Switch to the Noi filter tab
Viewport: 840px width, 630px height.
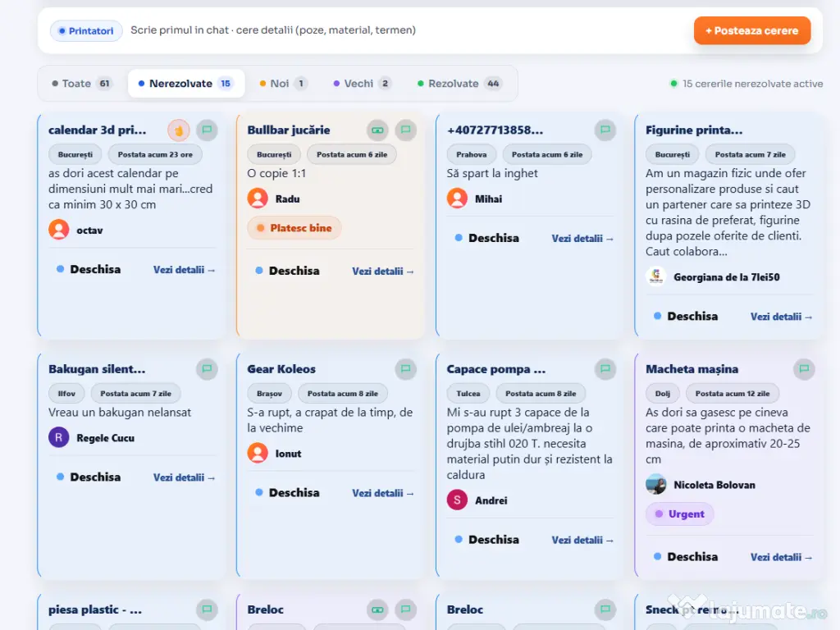click(x=283, y=84)
